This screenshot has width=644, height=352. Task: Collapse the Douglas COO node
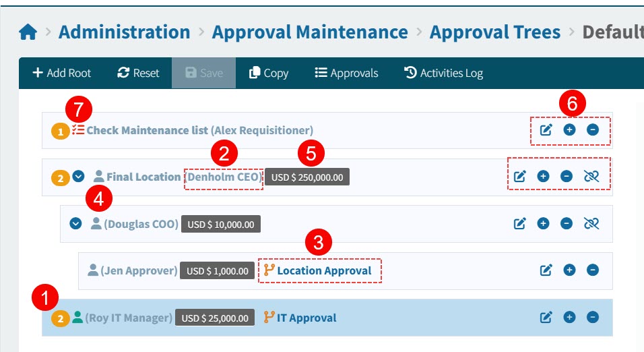[75, 223]
